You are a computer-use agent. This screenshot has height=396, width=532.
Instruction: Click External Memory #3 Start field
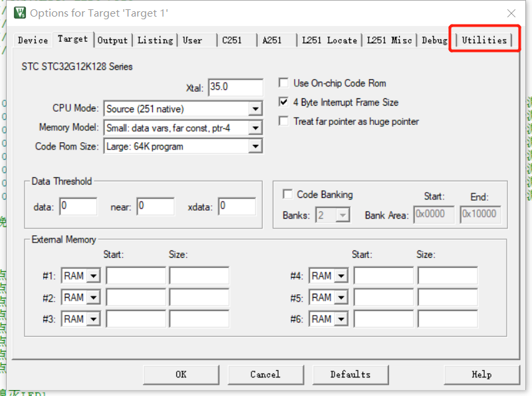pos(136,319)
